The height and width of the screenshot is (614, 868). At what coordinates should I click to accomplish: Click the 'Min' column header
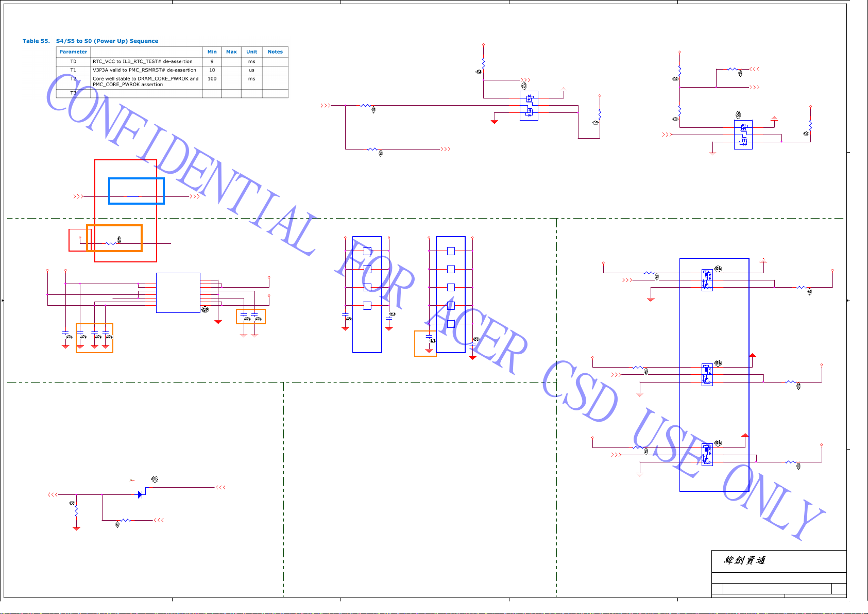212,52
